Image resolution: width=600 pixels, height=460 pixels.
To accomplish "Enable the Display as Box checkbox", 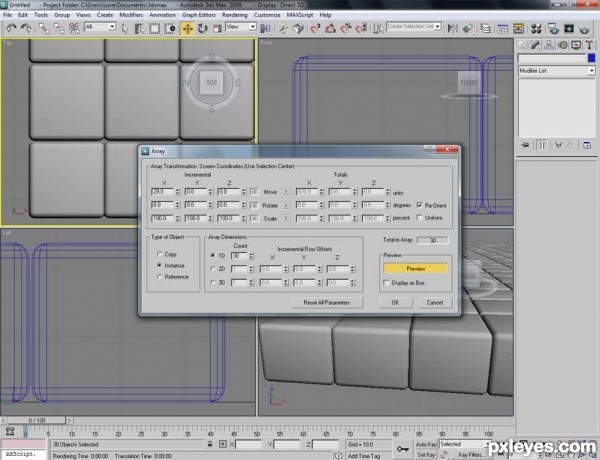I will point(386,283).
